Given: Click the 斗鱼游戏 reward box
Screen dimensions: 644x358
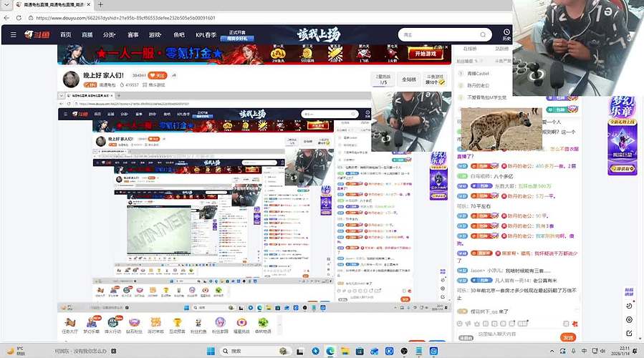Looking at the screenshot, I should click(435, 79).
